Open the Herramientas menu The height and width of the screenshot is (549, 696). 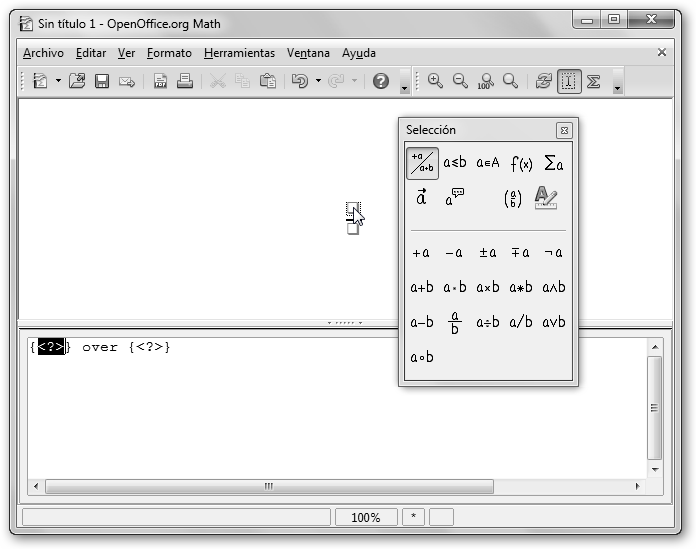pyautogui.click(x=239, y=53)
